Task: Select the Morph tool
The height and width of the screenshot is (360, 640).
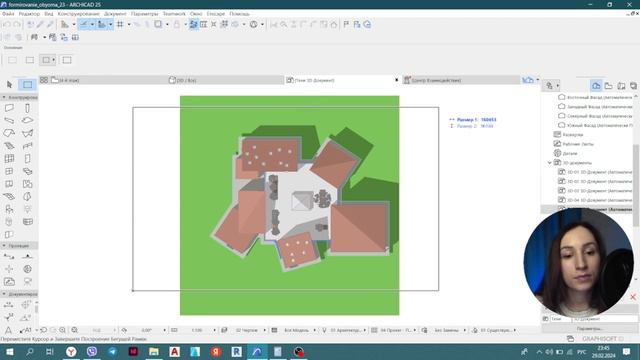Action: pos(27,196)
